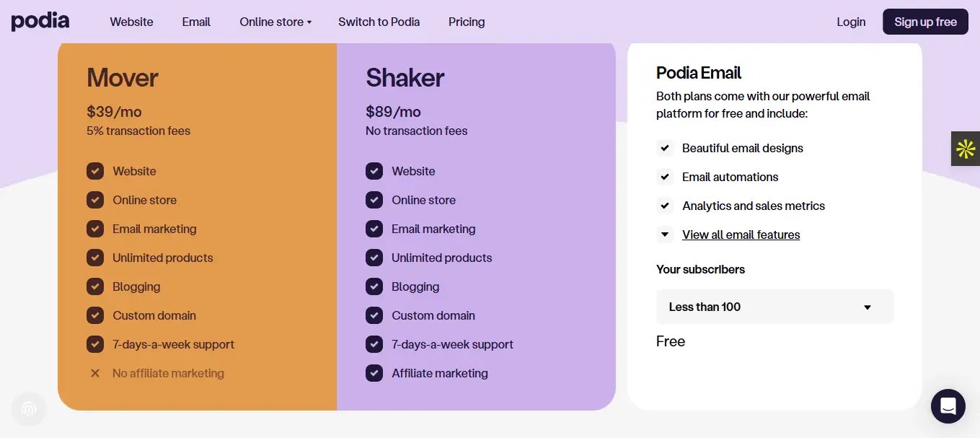Go to the Pricing menu item

pyautogui.click(x=467, y=22)
